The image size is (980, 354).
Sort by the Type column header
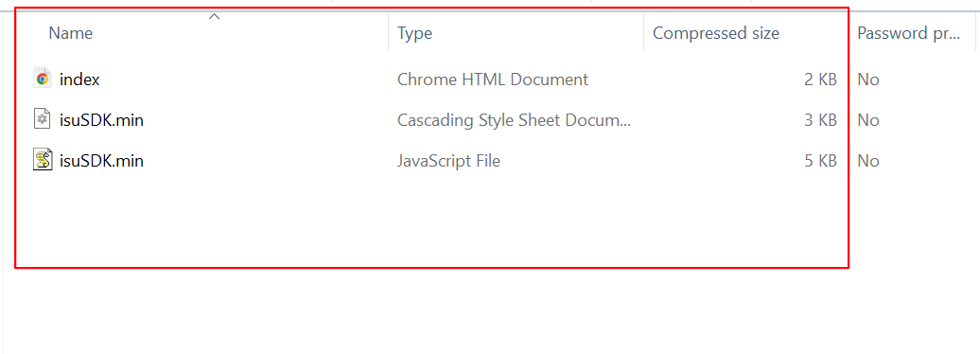[415, 33]
